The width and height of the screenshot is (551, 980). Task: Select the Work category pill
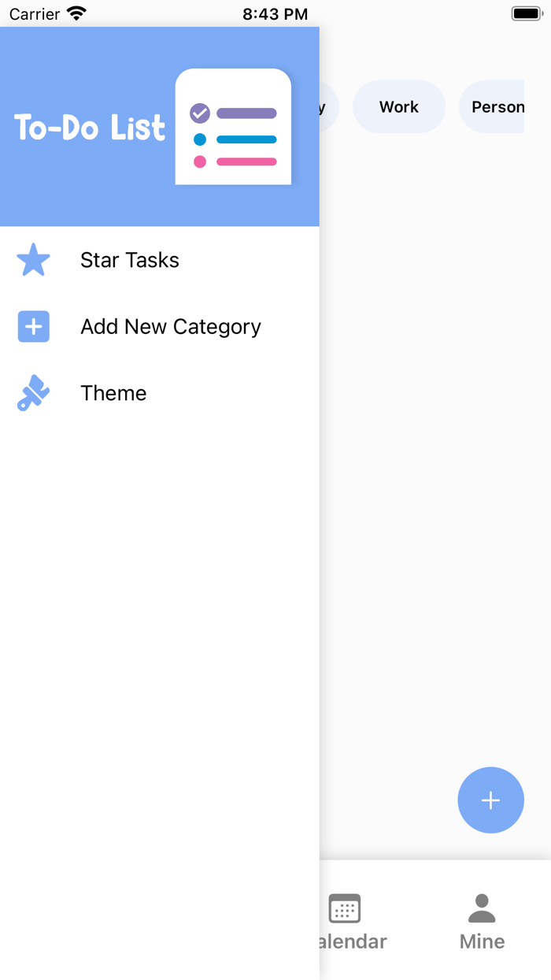[x=399, y=106]
